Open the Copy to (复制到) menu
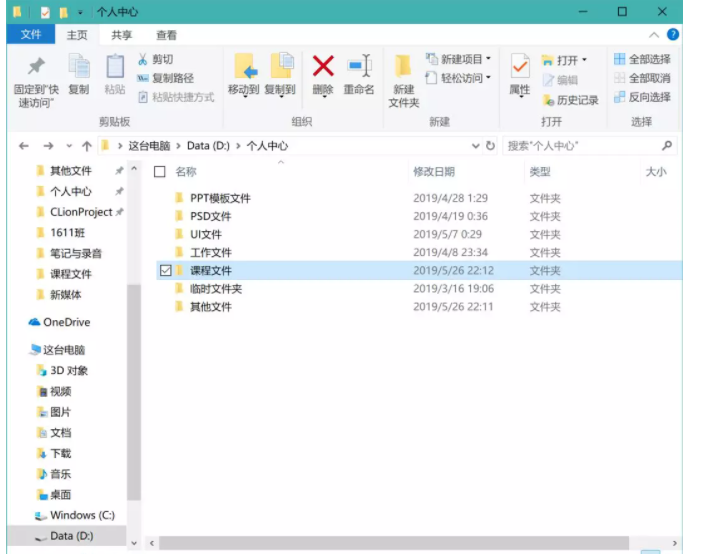 280,75
